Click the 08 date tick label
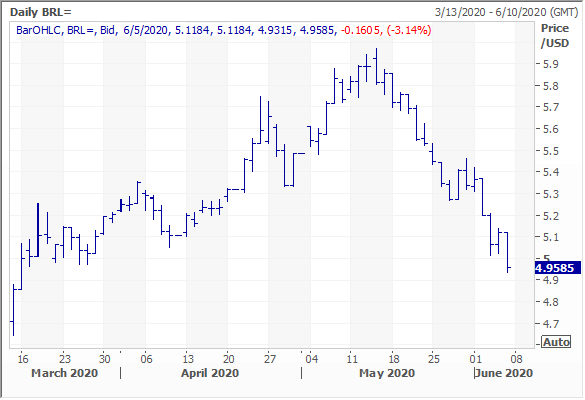Screen dimensions: 585x400 pyautogui.click(x=516, y=359)
